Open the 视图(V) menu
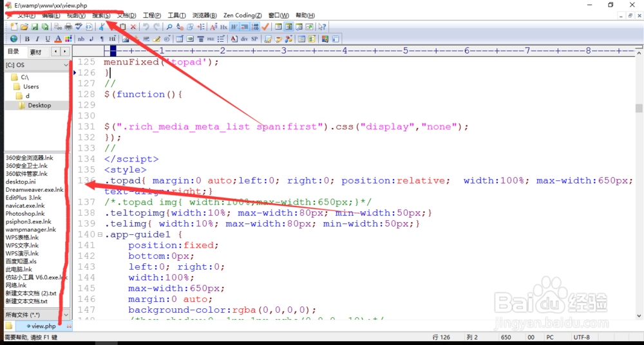 pos(77,15)
